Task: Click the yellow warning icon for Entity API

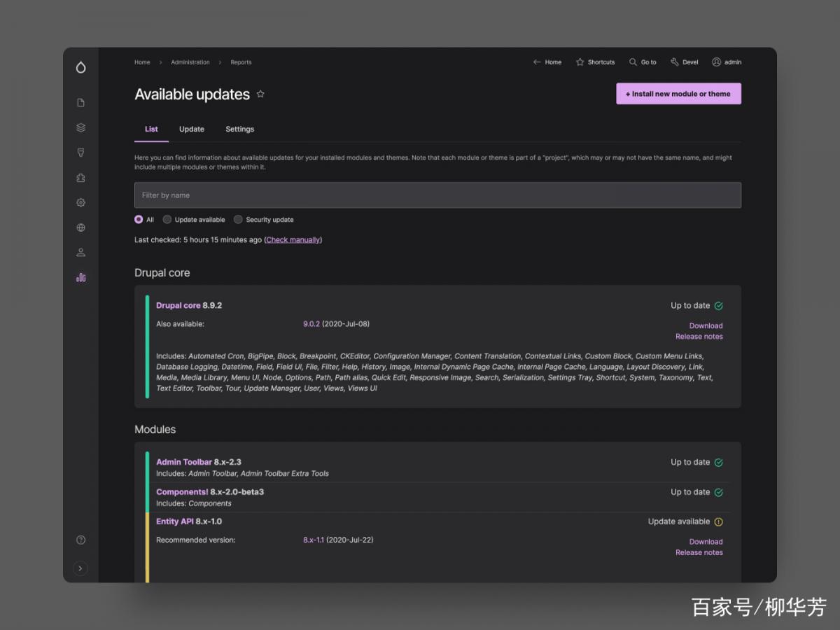Action: 718,521
